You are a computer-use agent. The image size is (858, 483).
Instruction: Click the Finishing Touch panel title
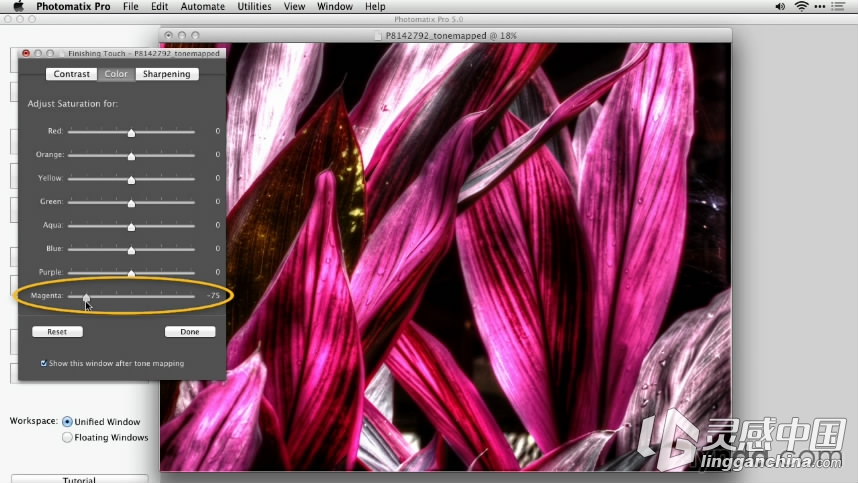143,53
